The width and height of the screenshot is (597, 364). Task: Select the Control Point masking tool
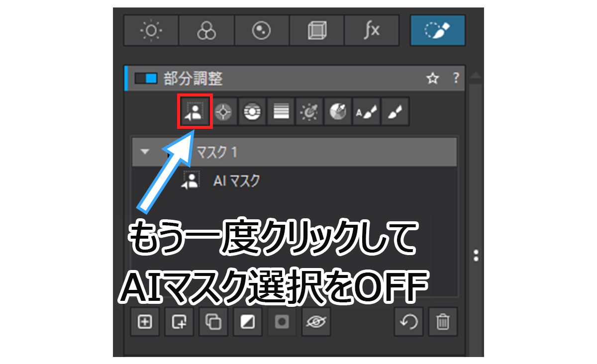[223, 111]
